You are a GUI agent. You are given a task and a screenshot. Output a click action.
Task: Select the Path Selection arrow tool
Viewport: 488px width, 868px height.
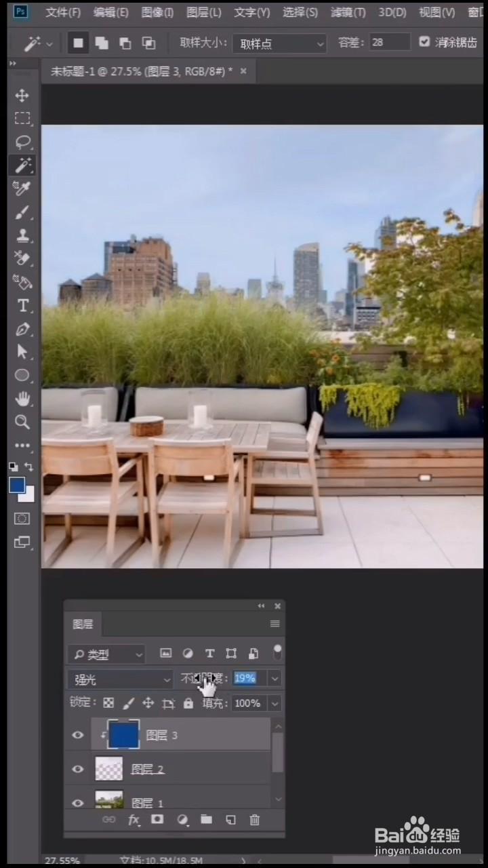point(22,351)
